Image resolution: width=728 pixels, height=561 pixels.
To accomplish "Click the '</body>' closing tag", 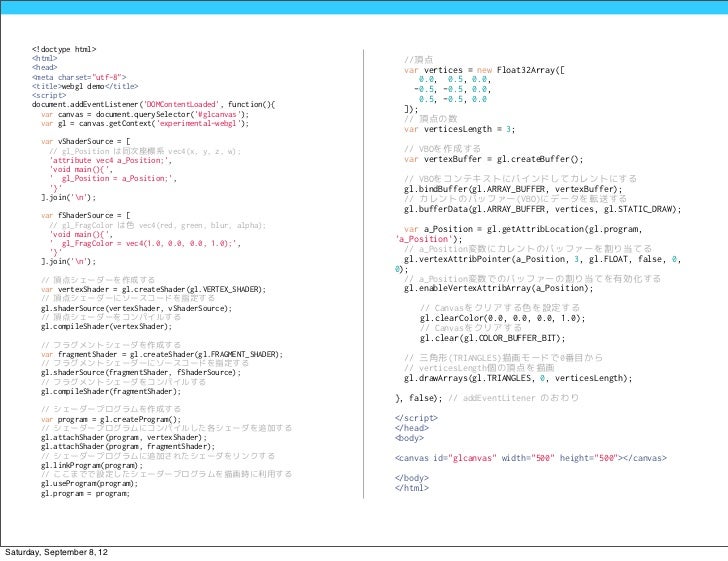I will pos(412,478).
